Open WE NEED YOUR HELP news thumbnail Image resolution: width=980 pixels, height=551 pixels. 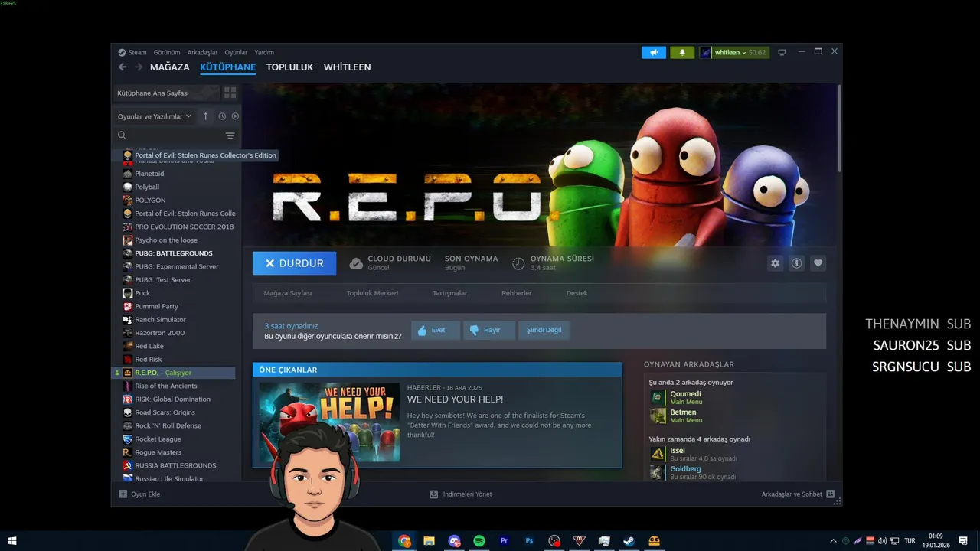tap(328, 422)
